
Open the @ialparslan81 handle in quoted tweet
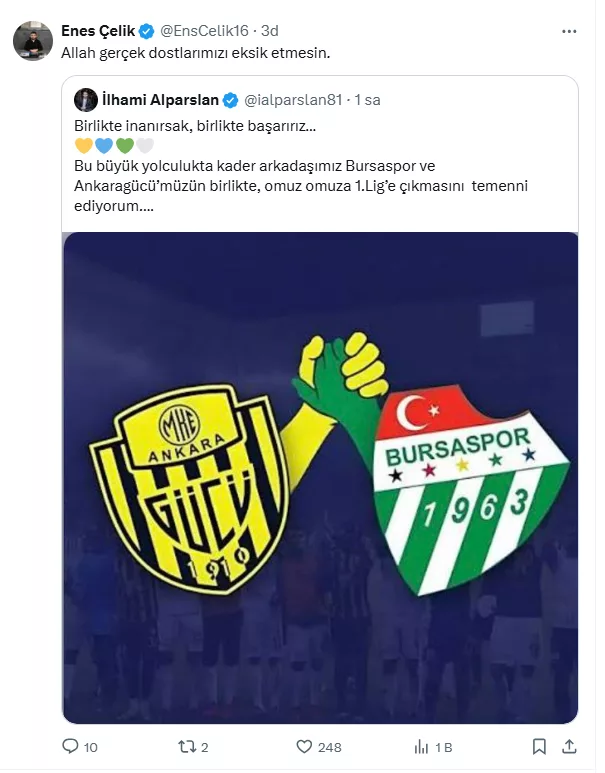[293, 100]
